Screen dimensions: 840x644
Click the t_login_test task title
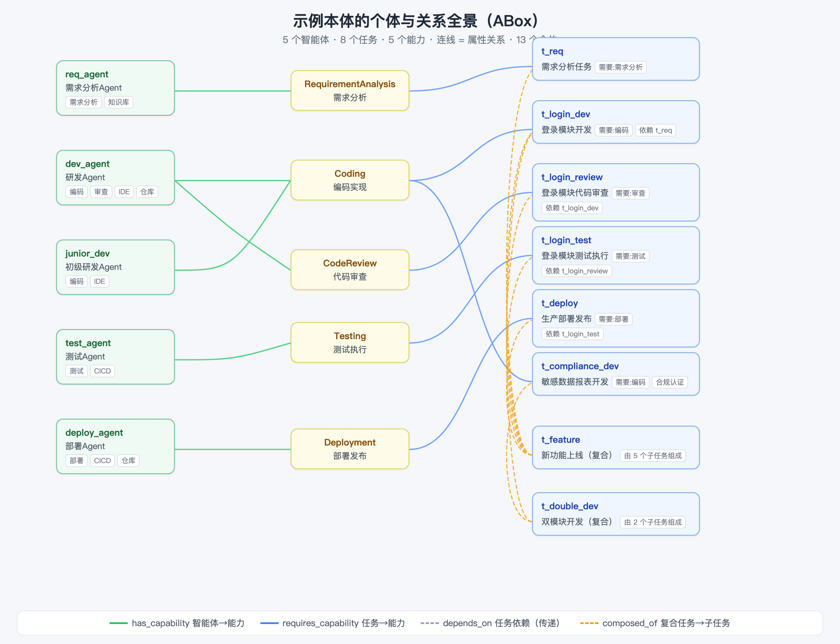pyautogui.click(x=566, y=240)
